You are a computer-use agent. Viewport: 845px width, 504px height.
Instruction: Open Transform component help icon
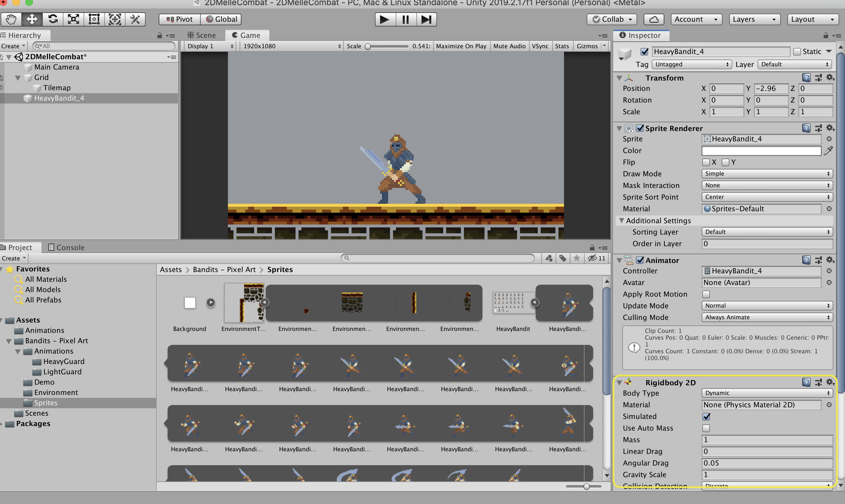(806, 78)
